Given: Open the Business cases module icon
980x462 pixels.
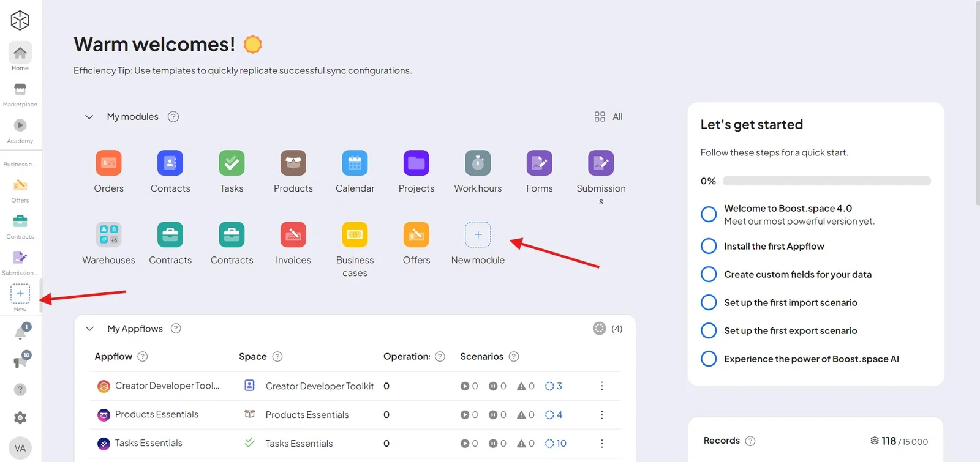Looking at the screenshot, I should click(355, 234).
